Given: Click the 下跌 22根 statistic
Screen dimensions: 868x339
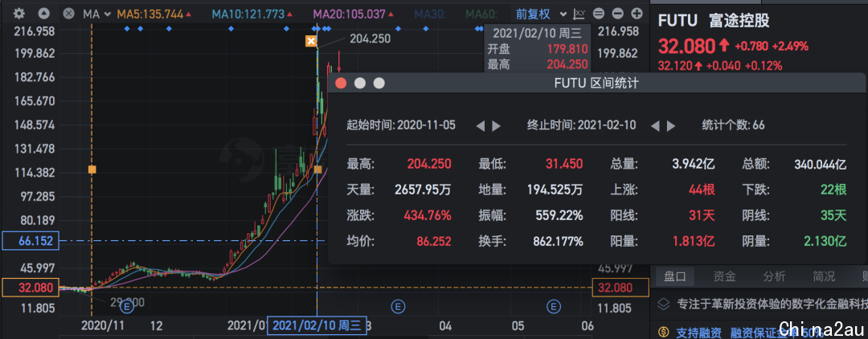Looking at the screenshot, I should pos(794,190).
